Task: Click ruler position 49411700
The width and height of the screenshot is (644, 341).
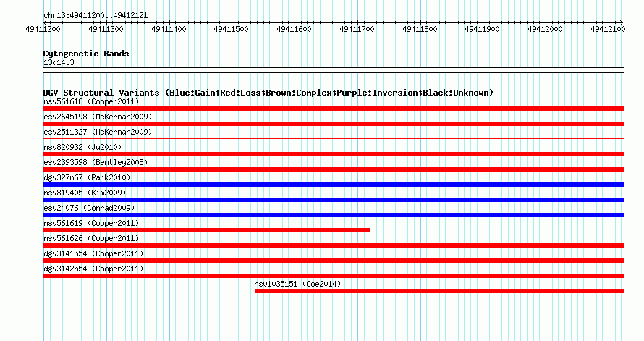Action: pyautogui.click(x=357, y=29)
